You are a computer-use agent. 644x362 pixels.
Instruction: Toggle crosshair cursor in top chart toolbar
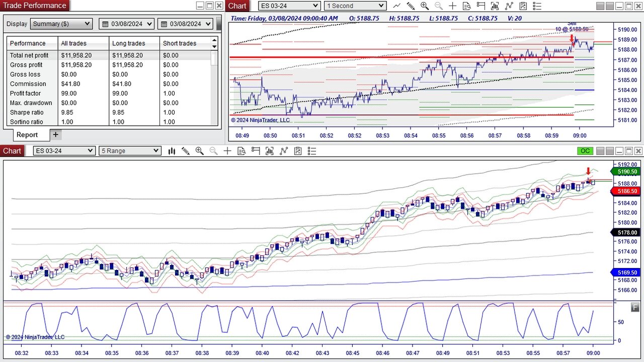coord(452,6)
